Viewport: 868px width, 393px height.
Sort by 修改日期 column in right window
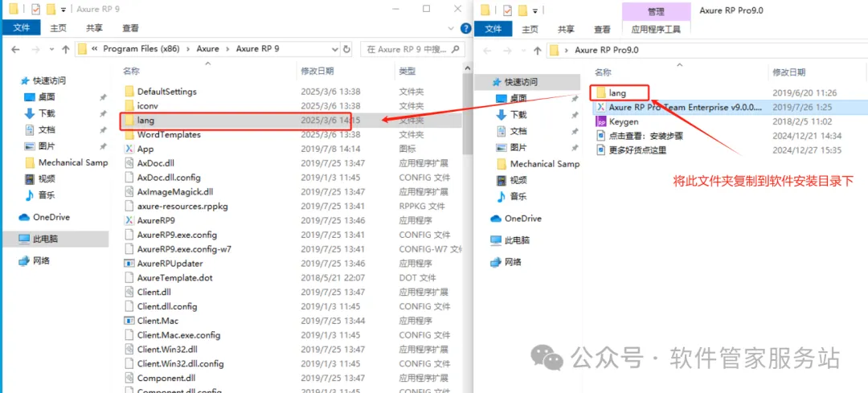pos(789,72)
